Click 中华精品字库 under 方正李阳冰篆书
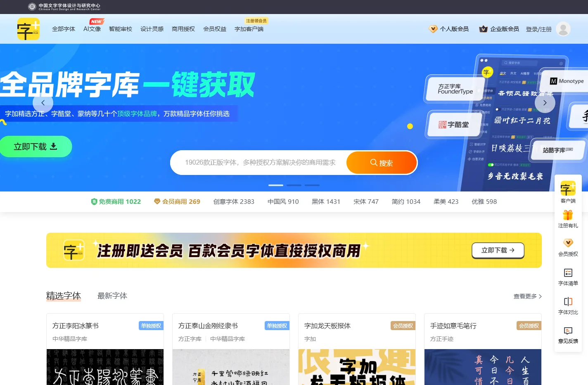The height and width of the screenshot is (385, 588). [70, 339]
